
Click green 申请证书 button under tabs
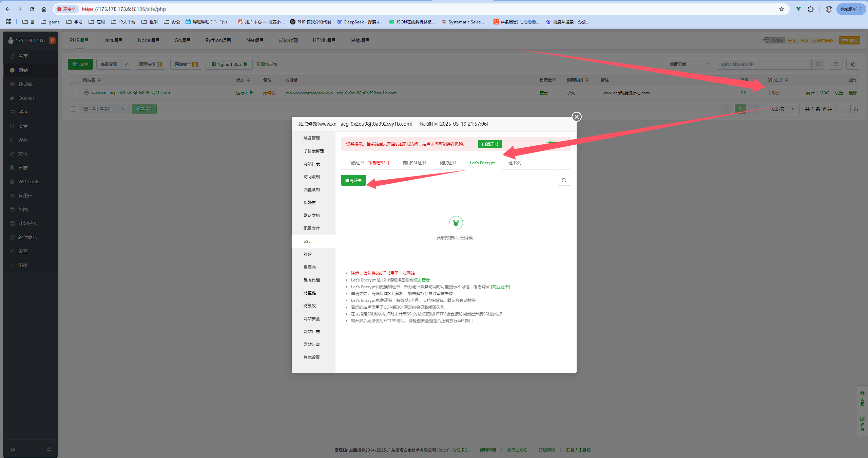(353, 181)
